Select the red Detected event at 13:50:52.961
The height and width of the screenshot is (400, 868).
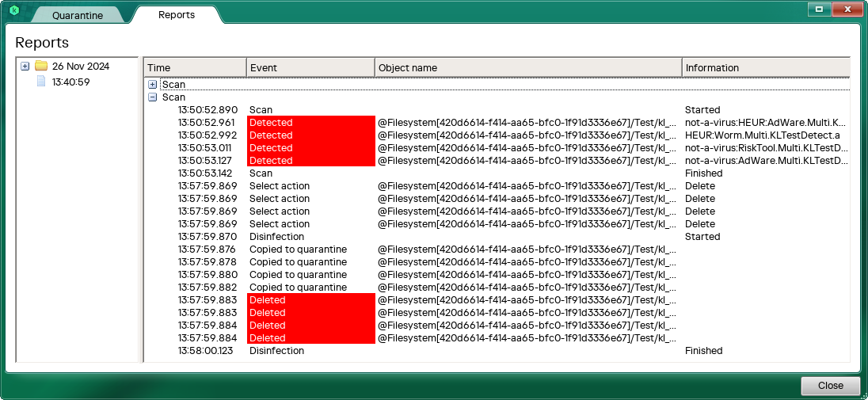pos(310,123)
